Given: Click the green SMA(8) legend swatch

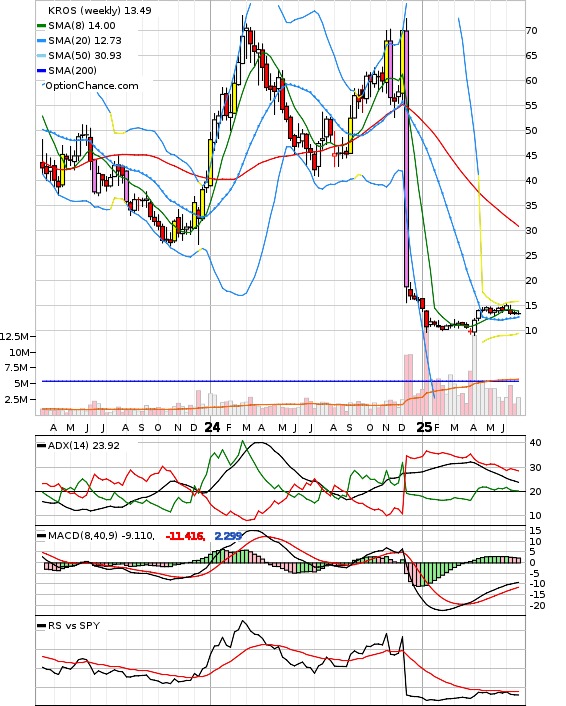Looking at the screenshot, I should [42, 26].
